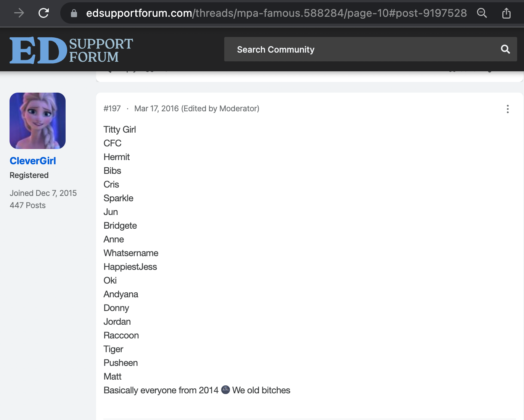
Task: Click 'Joined Dec 7, 2015' text
Action: [x=43, y=193]
